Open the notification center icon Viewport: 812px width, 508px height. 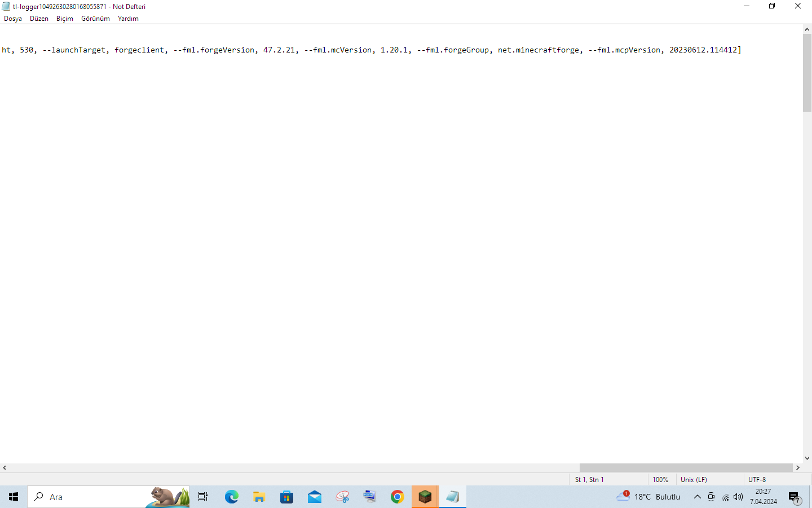click(x=795, y=497)
